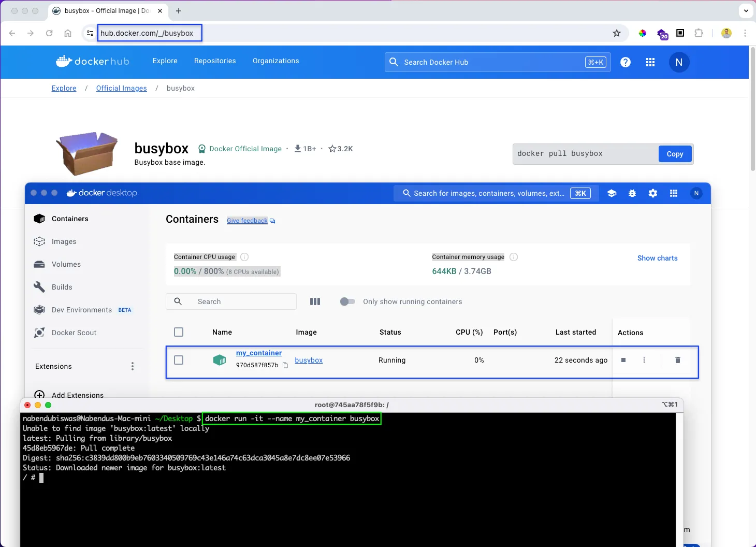The image size is (756, 547).
Task: Open Chrome profile avatar
Action: point(726,33)
